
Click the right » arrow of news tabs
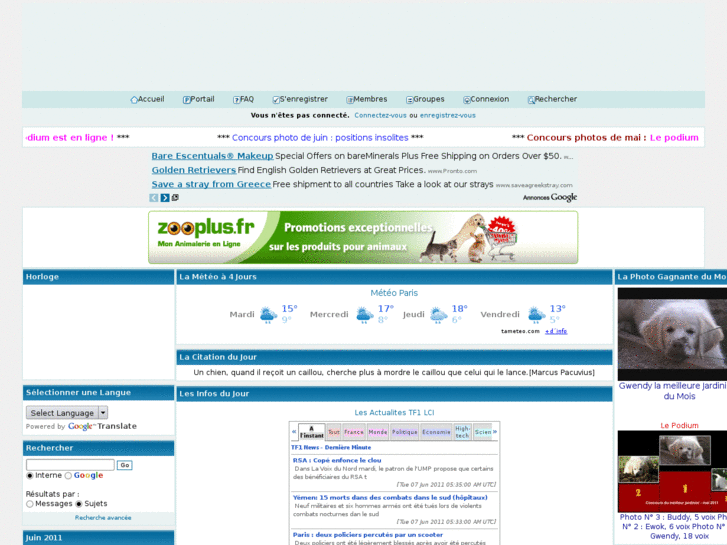click(x=495, y=432)
